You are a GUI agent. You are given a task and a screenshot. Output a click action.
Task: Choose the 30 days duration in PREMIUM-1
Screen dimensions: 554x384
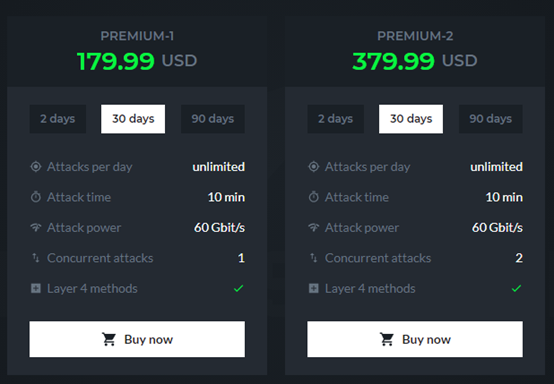coord(133,119)
